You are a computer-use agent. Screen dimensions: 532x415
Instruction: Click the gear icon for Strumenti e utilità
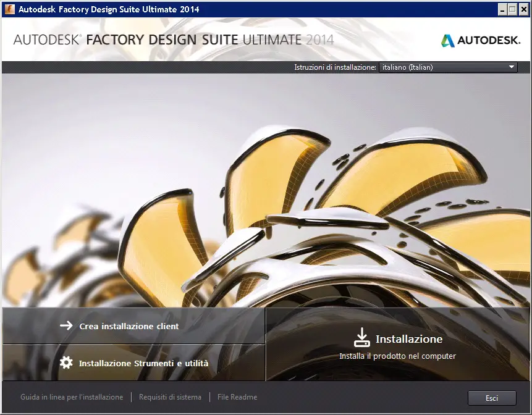(66, 363)
